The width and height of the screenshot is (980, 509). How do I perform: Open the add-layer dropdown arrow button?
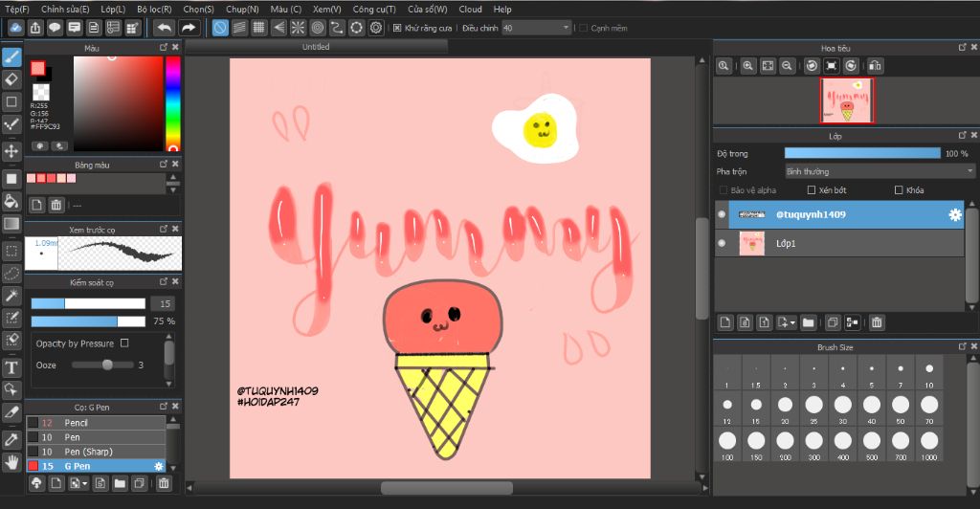(787, 322)
